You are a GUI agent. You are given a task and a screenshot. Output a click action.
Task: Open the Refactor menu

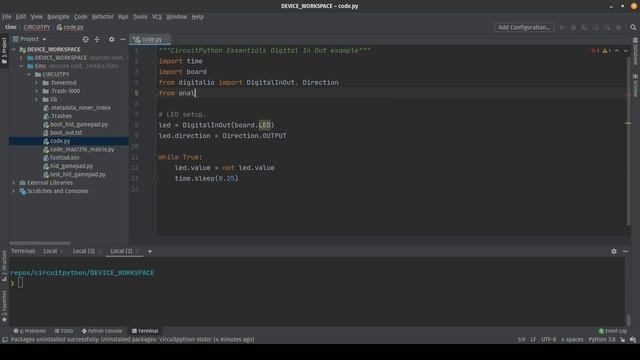coord(102,17)
